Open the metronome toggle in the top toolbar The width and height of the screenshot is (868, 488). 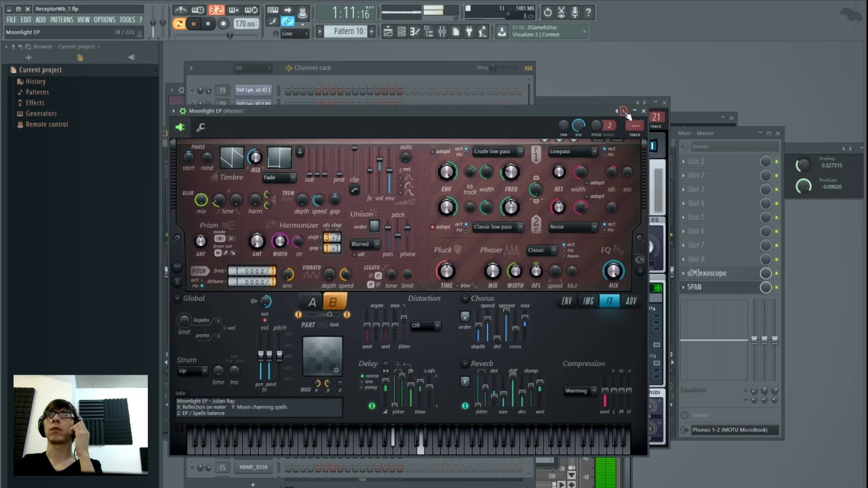click(180, 10)
